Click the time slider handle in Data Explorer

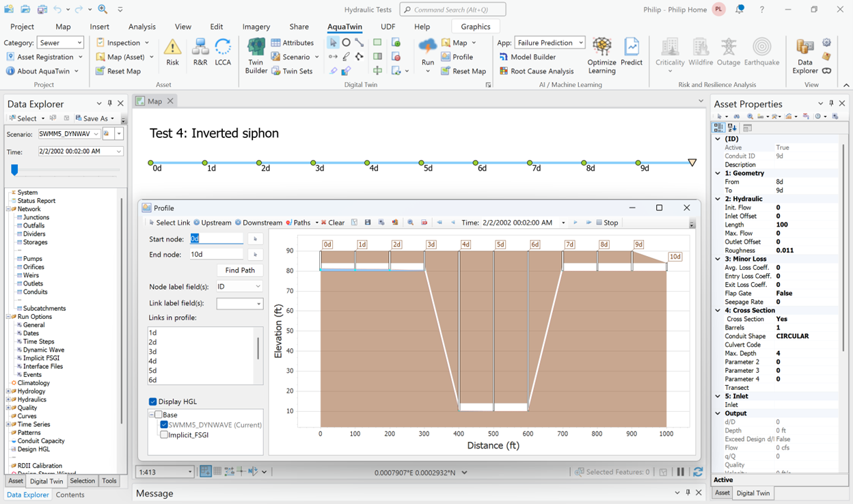coord(14,170)
